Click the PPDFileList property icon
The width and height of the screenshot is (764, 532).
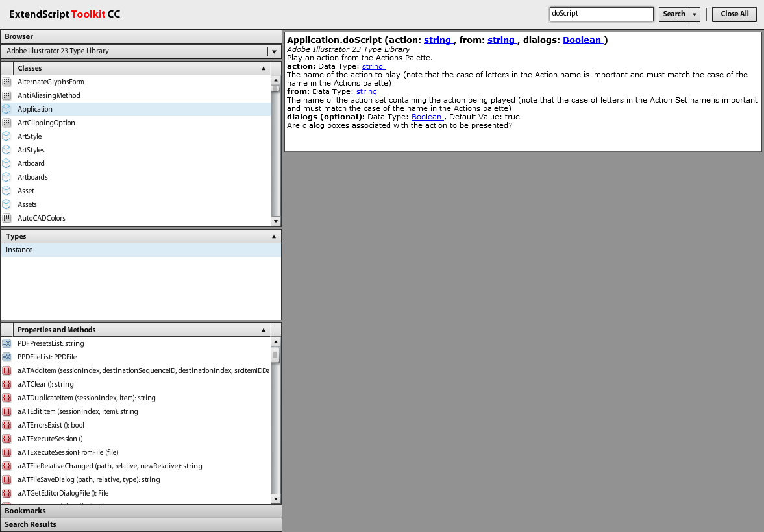point(7,357)
